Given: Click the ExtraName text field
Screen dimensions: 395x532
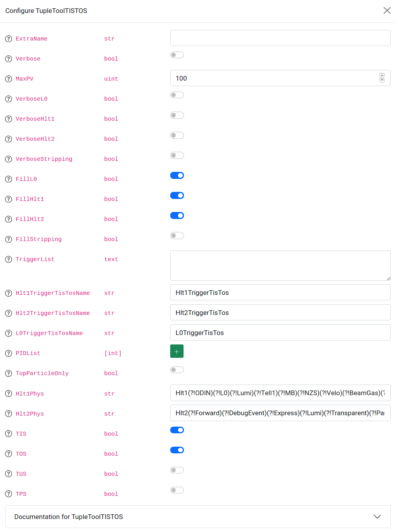Looking at the screenshot, I should point(280,38).
